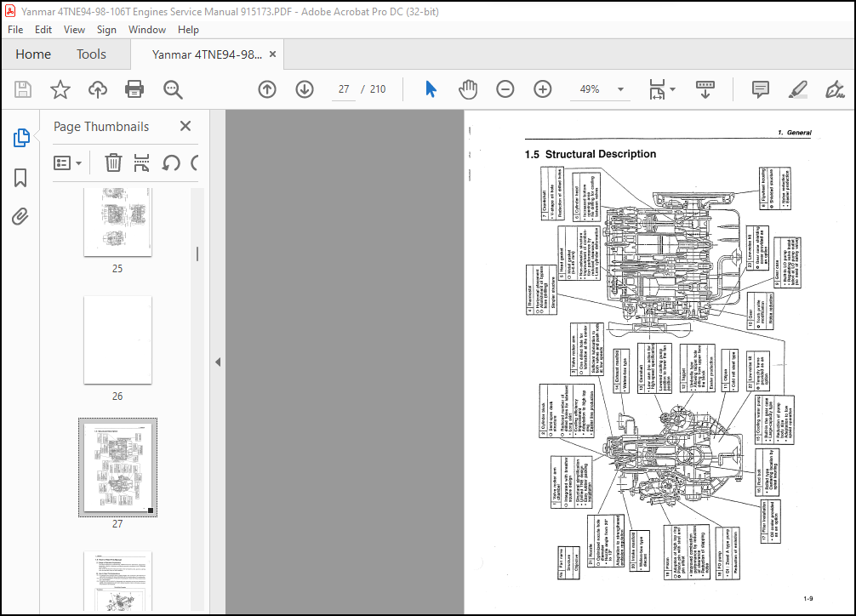Viewport: 856px width, 616px height.
Task: Select blank page 26 thumbnail
Action: tap(118, 340)
